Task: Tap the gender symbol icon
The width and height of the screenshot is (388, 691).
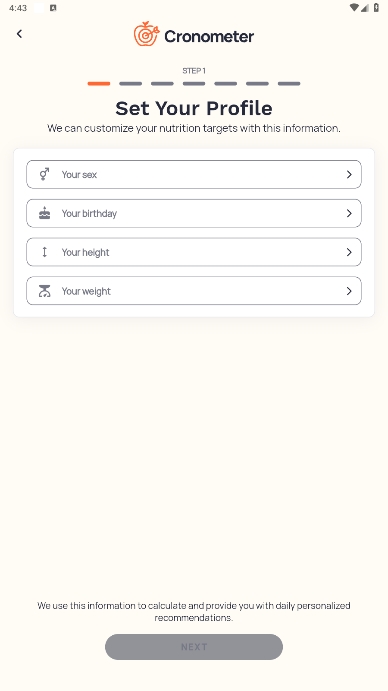Action: pos(44,175)
